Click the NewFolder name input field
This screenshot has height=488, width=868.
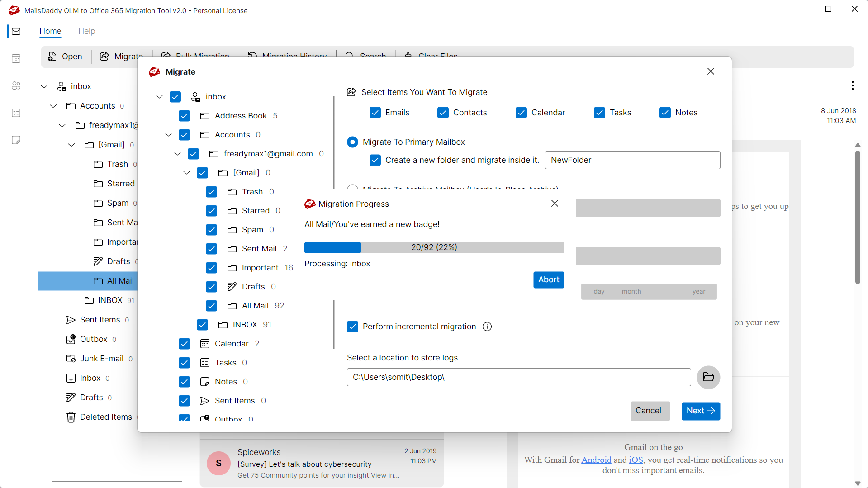tap(632, 160)
